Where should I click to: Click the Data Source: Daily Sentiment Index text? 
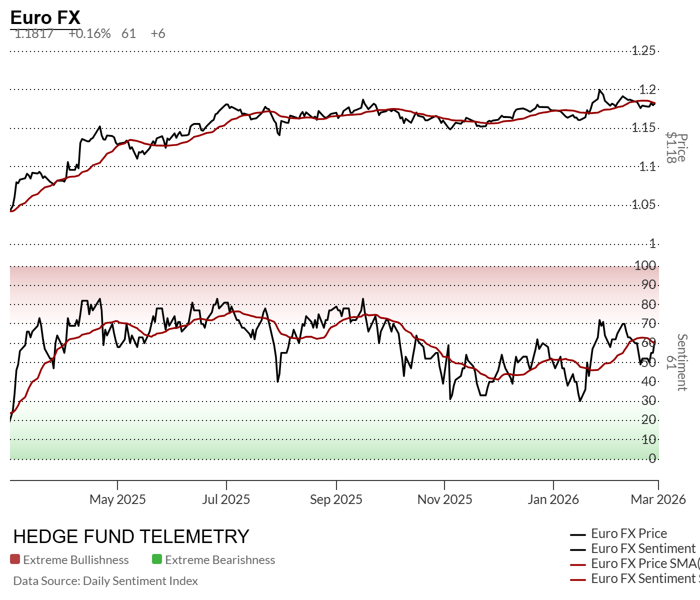point(105,581)
